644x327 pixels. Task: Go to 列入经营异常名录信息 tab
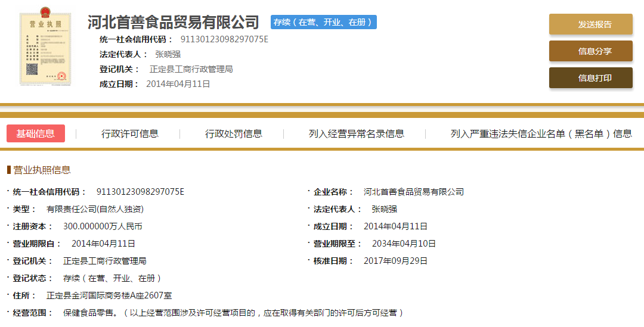pyautogui.click(x=357, y=133)
